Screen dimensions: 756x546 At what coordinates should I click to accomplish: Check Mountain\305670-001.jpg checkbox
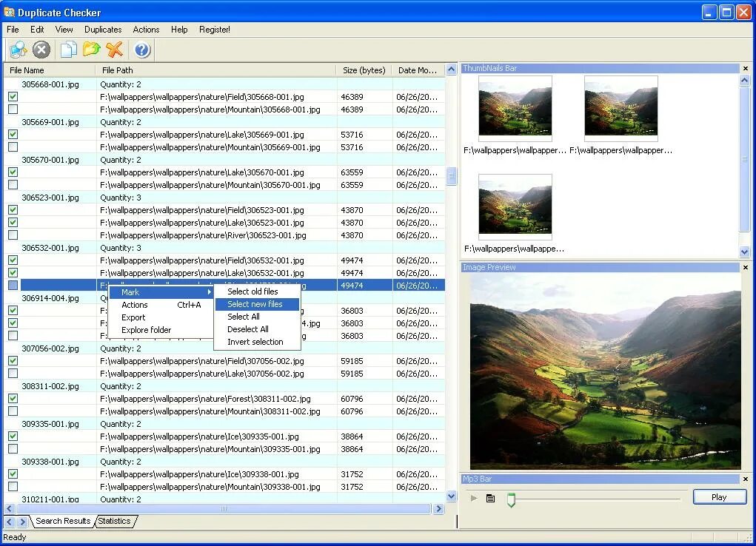[13, 184]
